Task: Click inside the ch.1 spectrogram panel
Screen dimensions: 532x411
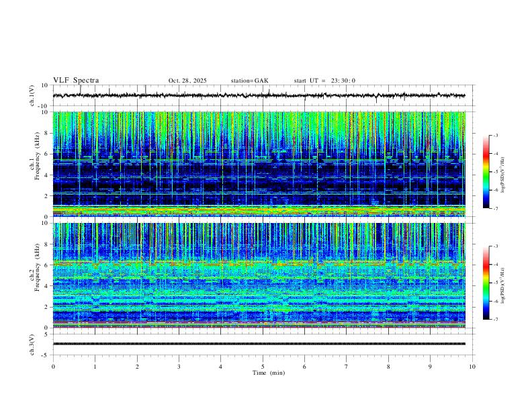Action: pyautogui.click(x=259, y=164)
